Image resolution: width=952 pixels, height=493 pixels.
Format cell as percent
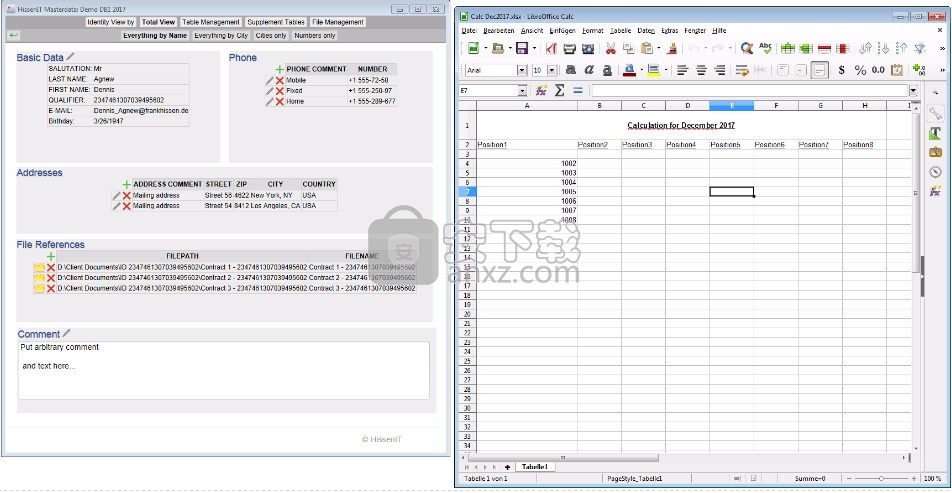(860, 70)
